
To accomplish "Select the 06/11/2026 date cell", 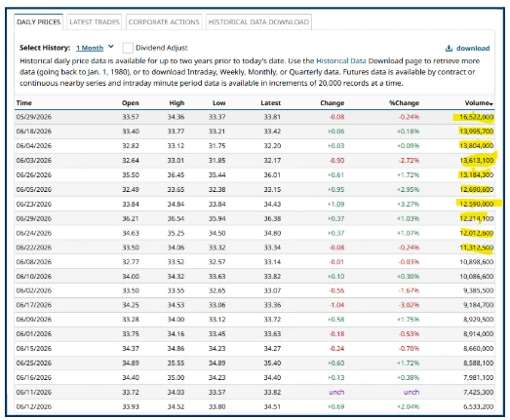I will point(34,392).
